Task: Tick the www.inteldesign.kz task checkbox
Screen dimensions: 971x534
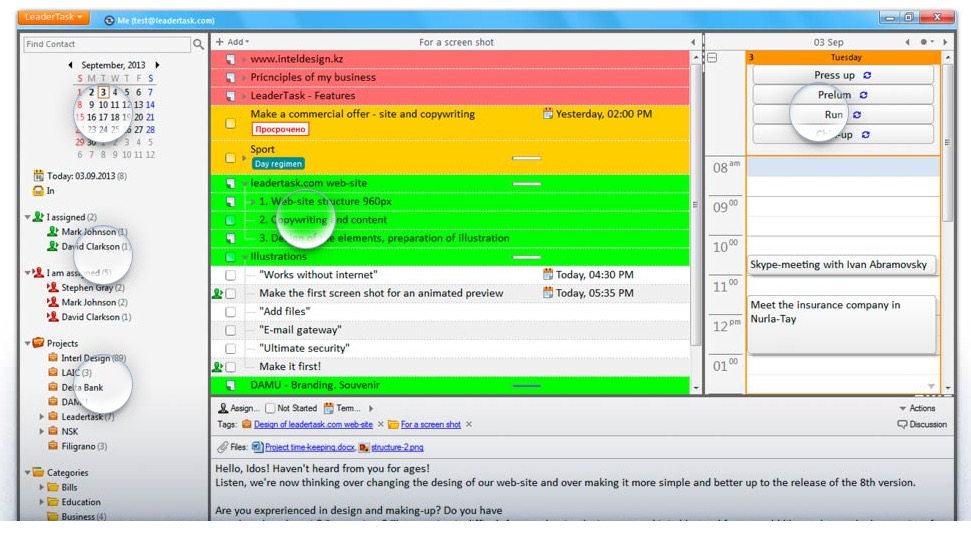Action: 230,59
